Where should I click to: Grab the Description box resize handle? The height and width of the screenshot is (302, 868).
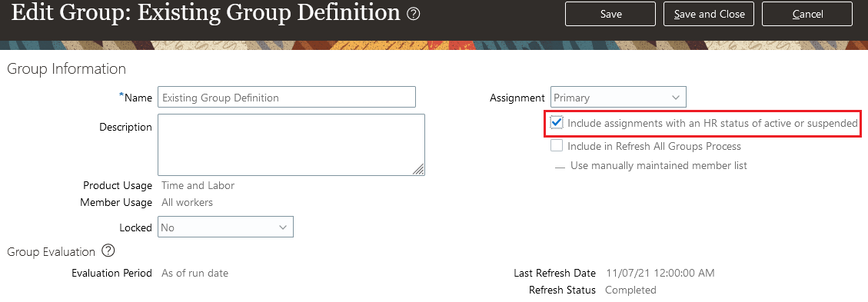click(418, 169)
